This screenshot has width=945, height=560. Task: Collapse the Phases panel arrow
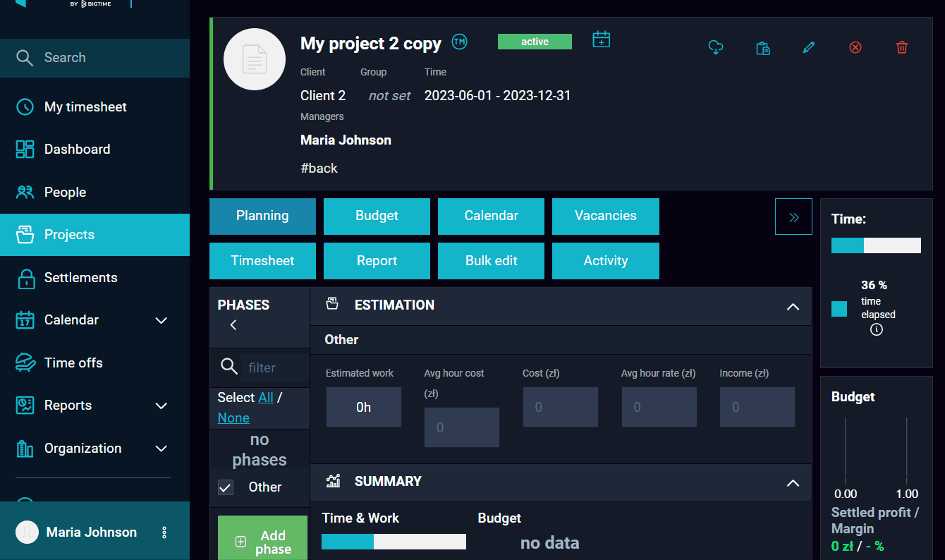point(233,325)
